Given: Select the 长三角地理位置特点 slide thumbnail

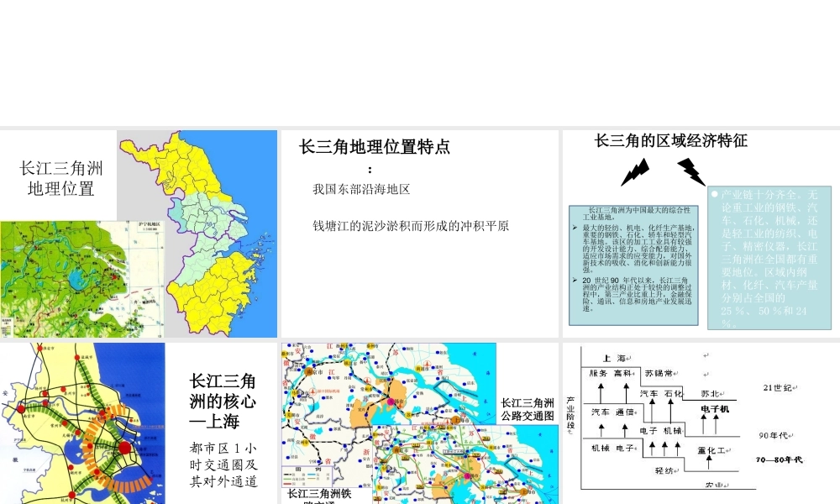Looking at the screenshot, I should pyautogui.click(x=420, y=234).
